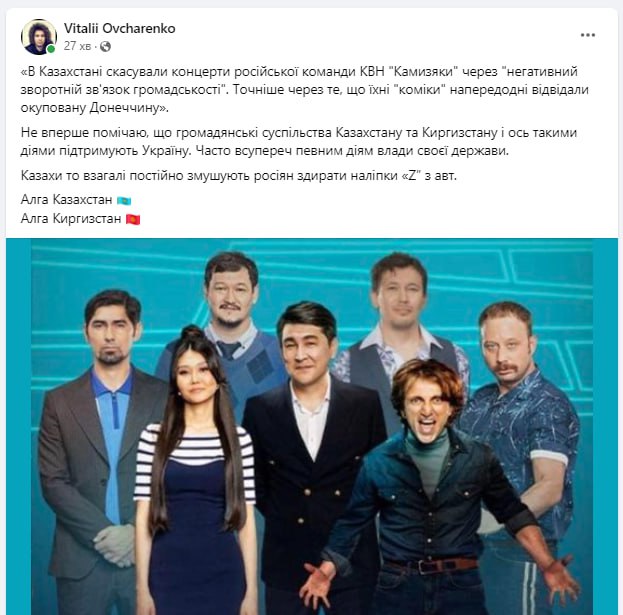The width and height of the screenshot is (623, 615).
Task: Open the three-dot post options menu
Action: click(x=588, y=35)
